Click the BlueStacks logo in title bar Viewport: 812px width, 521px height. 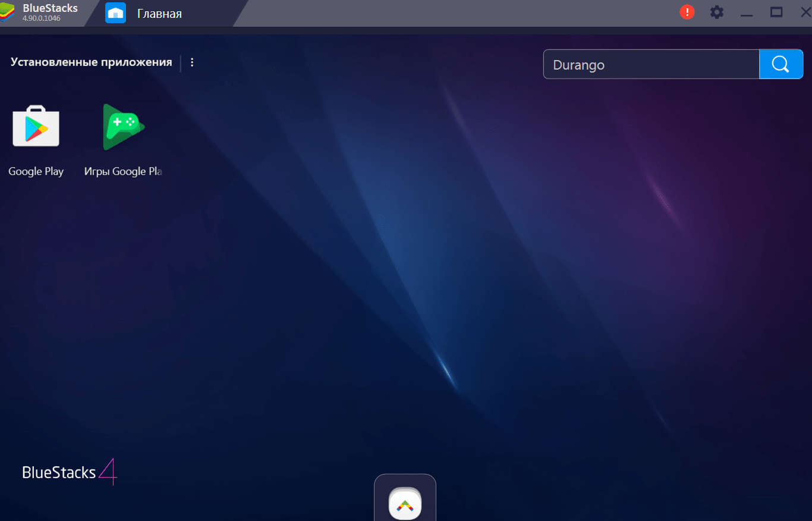[7, 12]
